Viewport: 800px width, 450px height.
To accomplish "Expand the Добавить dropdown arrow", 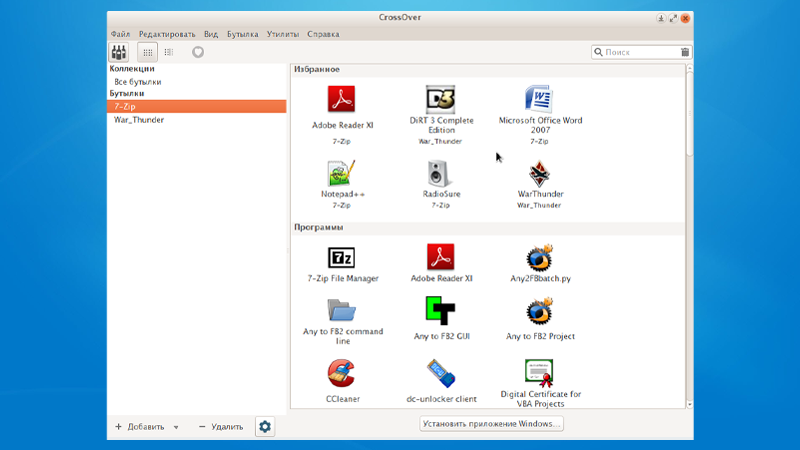I will [x=176, y=427].
